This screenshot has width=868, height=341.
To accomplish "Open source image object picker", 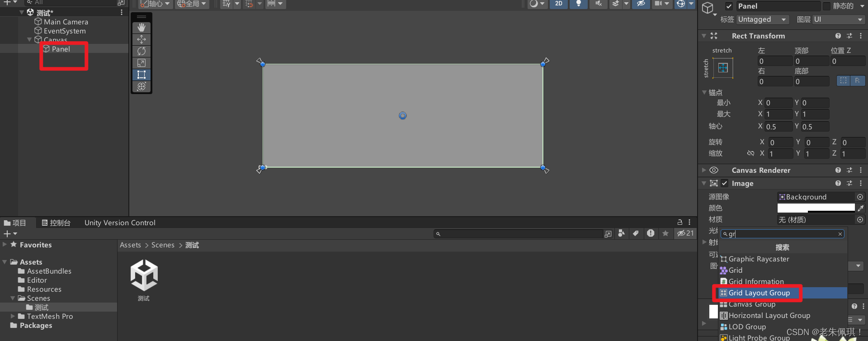I will click(860, 197).
